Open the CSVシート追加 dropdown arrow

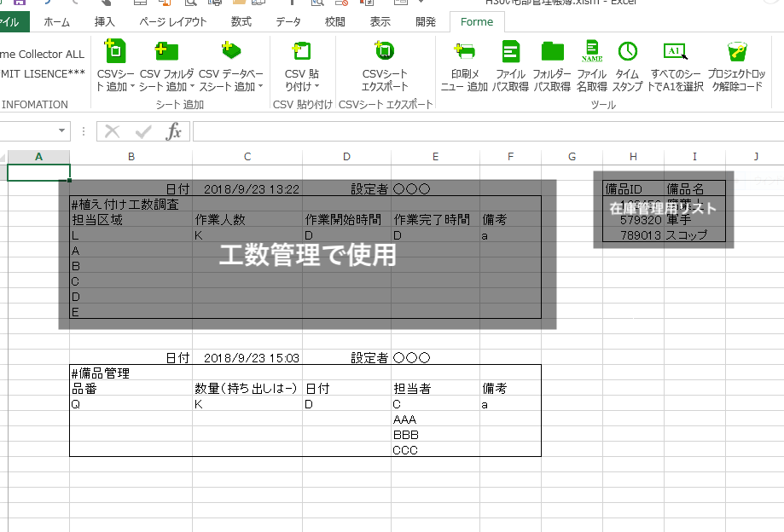(132, 86)
